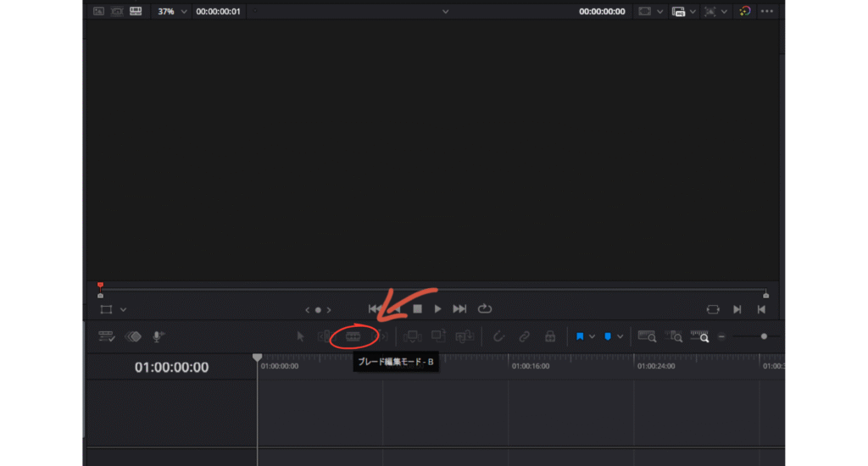Viewport: 868px width, 466px height.
Task: Select the arrow Selection mode tool
Action: [300, 336]
